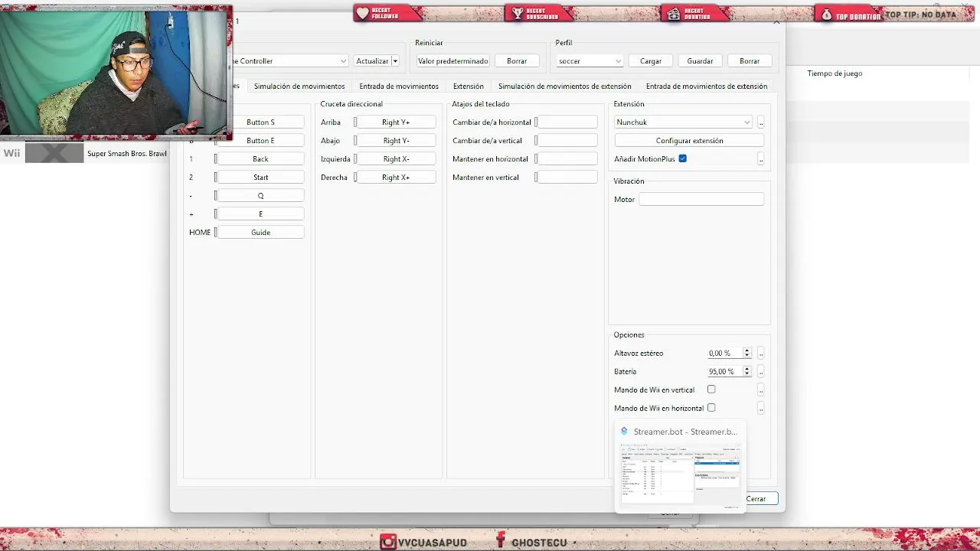This screenshot has width=980, height=551.
Task: Open the device Controller dropdown
Action: coord(289,61)
